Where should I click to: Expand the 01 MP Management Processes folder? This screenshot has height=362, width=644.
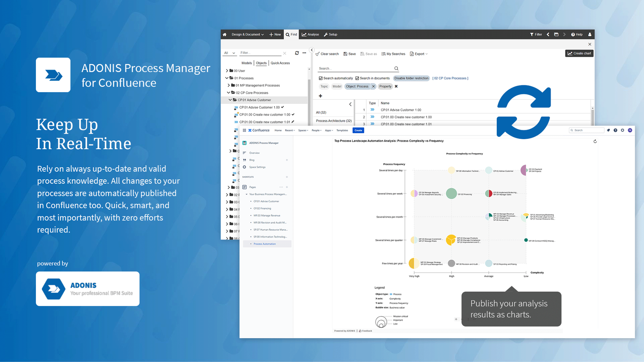(x=229, y=85)
